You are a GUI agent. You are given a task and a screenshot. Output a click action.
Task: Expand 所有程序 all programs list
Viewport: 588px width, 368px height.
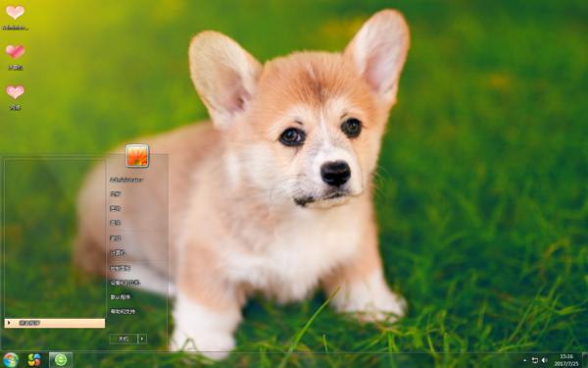point(55,323)
